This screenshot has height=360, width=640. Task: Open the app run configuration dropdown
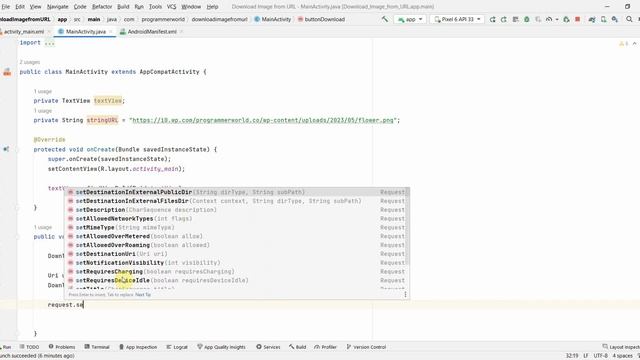(x=410, y=19)
